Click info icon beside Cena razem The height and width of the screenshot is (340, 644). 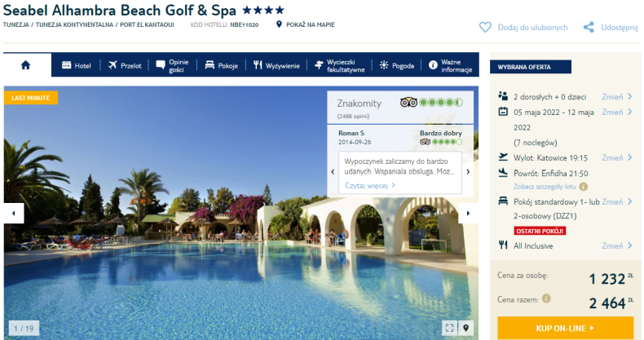546,298
